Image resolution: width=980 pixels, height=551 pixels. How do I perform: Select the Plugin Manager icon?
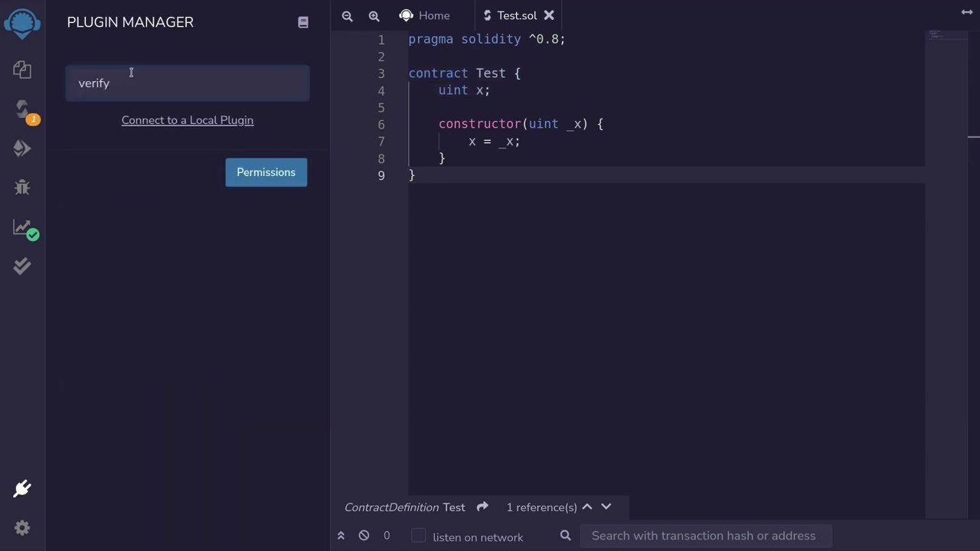(x=21, y=488)
